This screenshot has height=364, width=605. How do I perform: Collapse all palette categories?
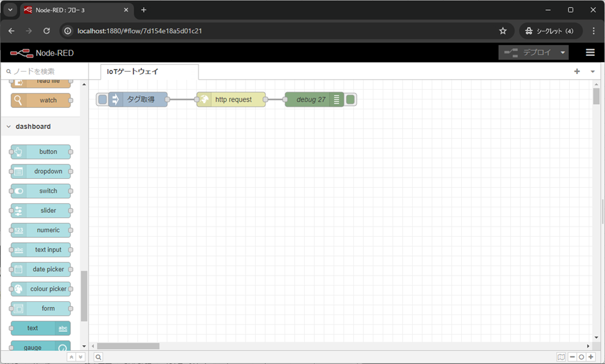pos(72,357)
